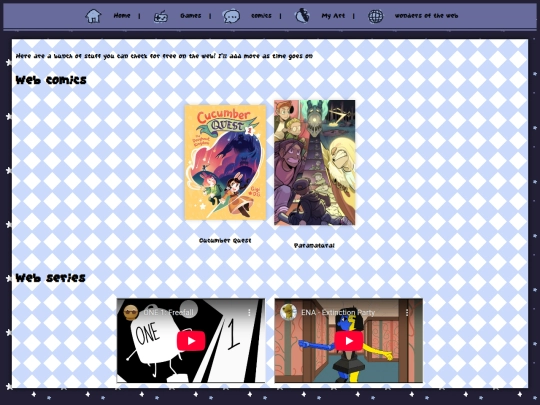Click the Web series heading
This screenshot has height=405, width=540.
click(x=51, y=278)
